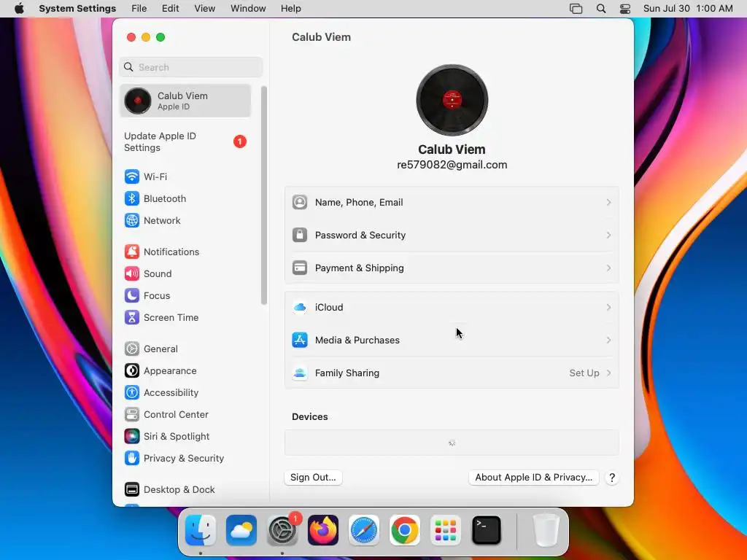Open the File menu

point(139,9)
